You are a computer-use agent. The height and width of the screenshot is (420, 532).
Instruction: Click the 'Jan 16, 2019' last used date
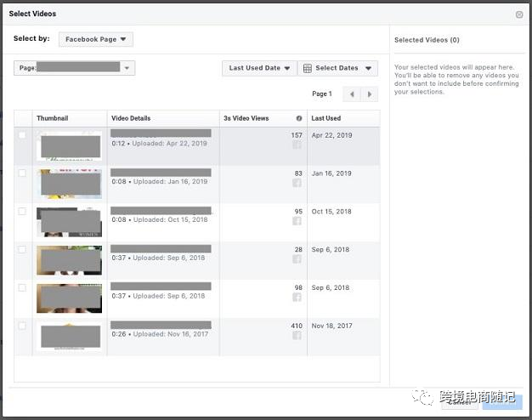331,173
